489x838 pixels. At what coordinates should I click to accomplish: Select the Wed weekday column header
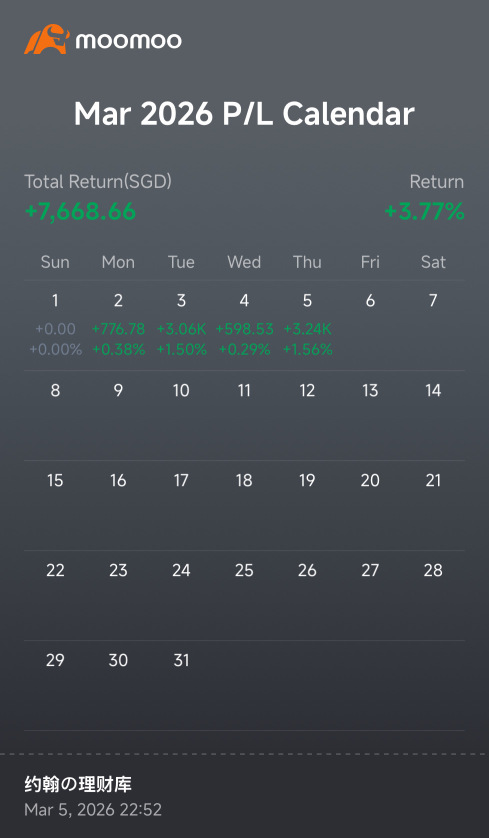[x=244, y=262]
